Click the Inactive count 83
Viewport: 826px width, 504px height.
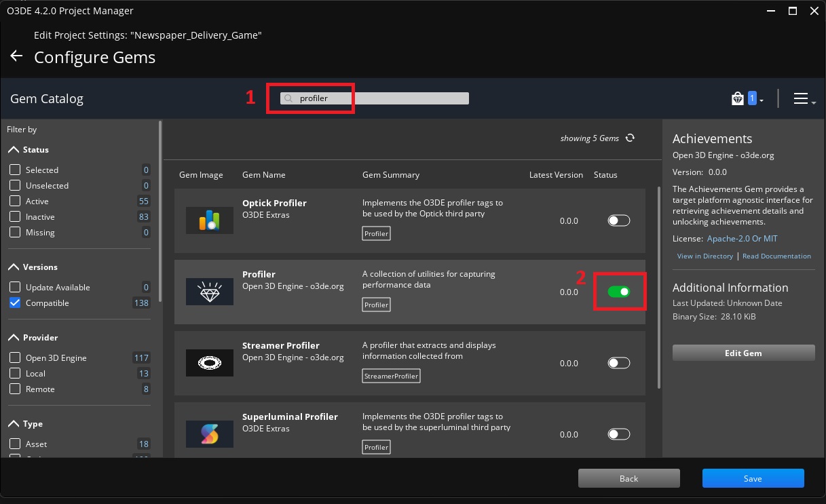pyautogui.click(x=143, y=216)
